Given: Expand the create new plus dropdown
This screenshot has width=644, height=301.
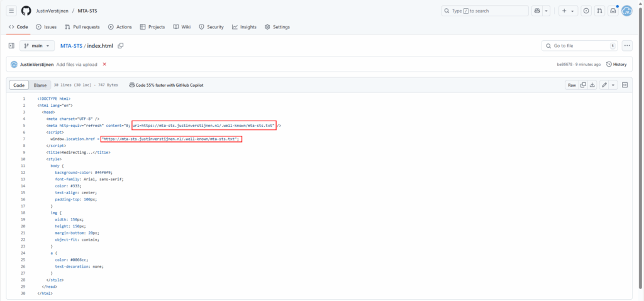Looking at the screenshot, I should 568,11.
